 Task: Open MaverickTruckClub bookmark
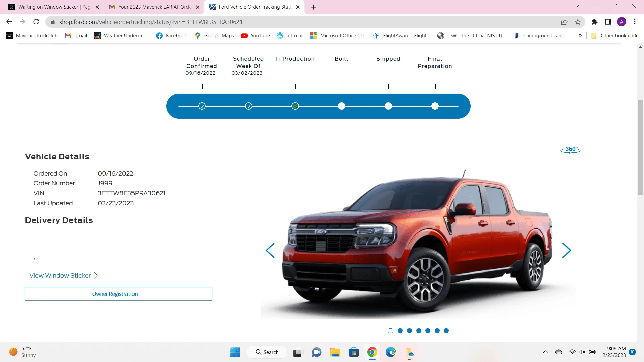point(32,36)
